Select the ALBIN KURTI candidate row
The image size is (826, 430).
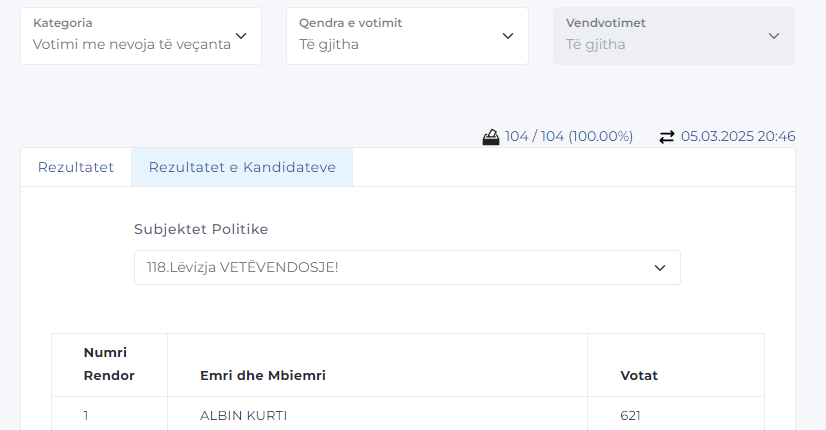(x=251, y=416)
